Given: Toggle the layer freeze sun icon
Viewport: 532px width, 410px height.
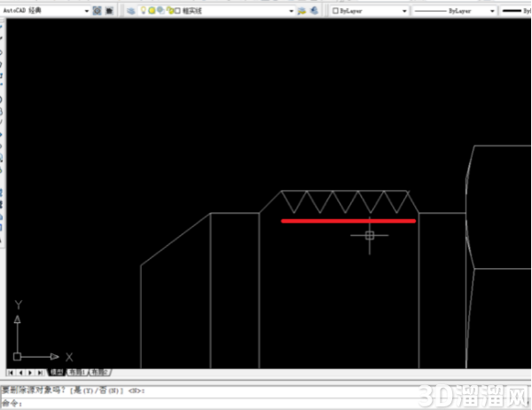Looking at the screenshot, I should 152,11.
